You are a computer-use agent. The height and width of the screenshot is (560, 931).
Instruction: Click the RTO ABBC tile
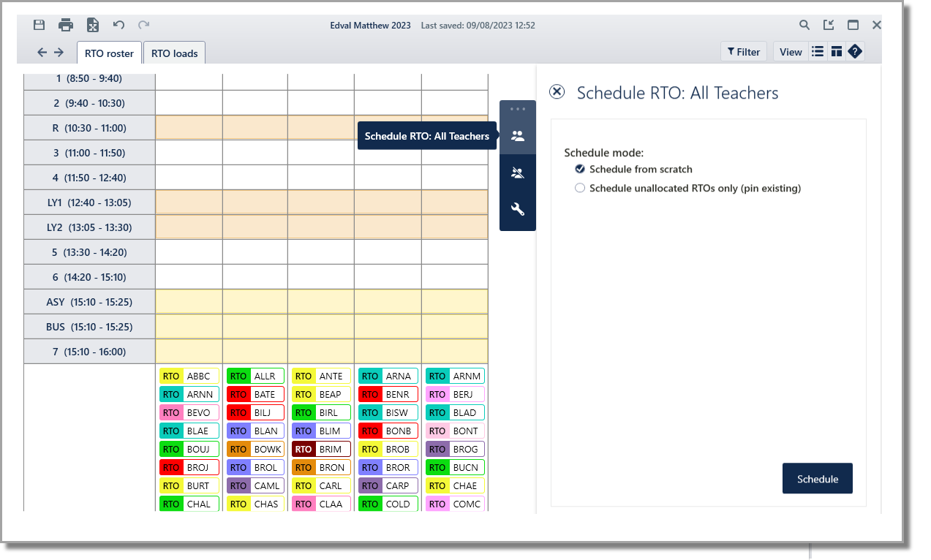tap(189, 376)
